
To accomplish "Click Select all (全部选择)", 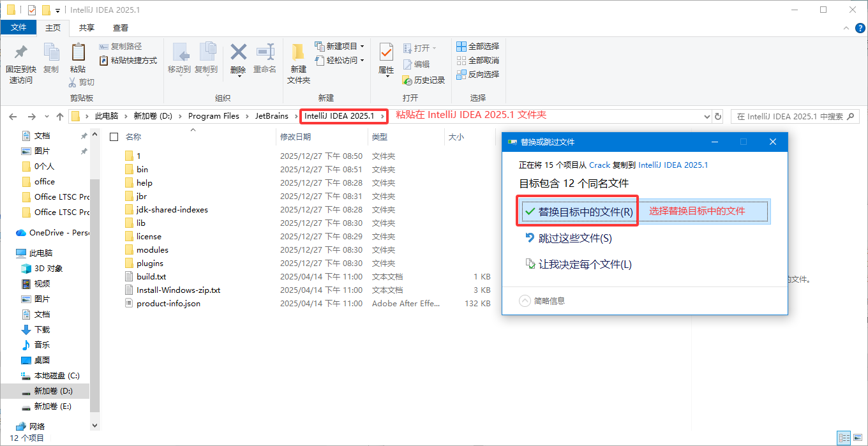I will click(x=478, y=47).
